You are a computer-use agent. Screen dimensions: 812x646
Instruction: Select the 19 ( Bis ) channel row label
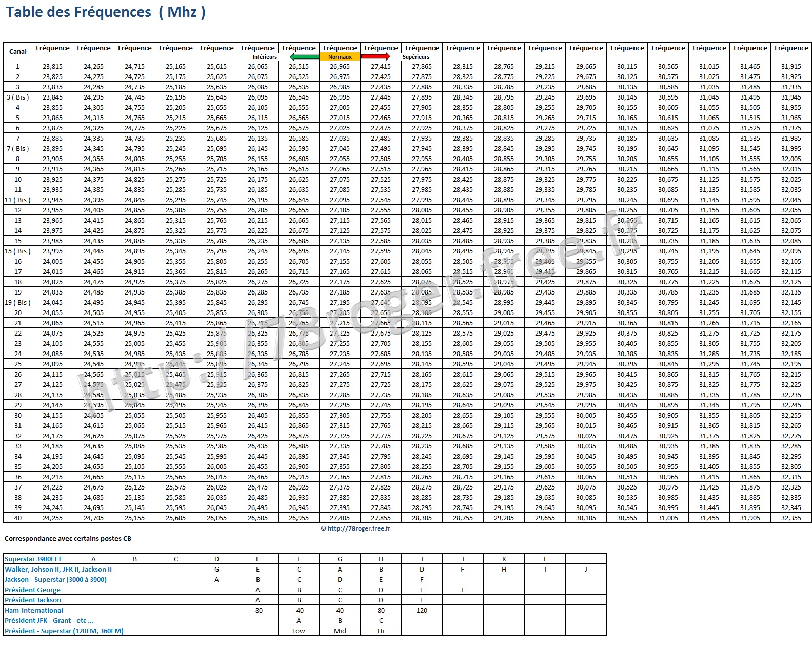point(18,303)
